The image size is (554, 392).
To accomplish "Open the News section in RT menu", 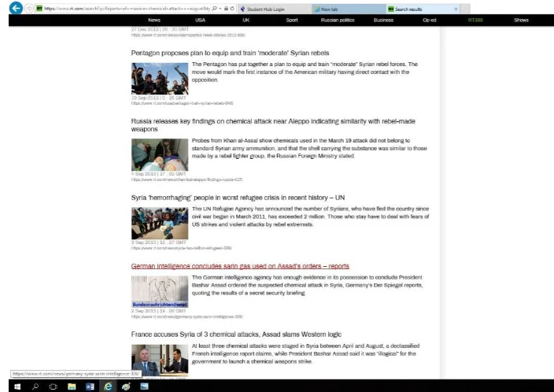I will point(154,20).
